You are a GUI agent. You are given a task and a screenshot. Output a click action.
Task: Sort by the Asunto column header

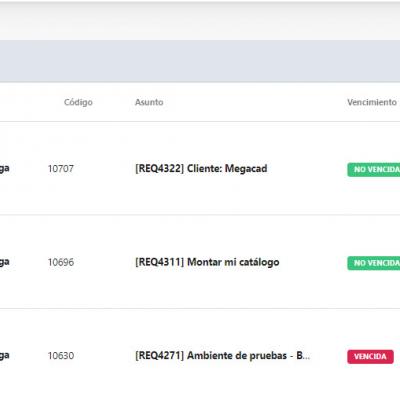149,102
